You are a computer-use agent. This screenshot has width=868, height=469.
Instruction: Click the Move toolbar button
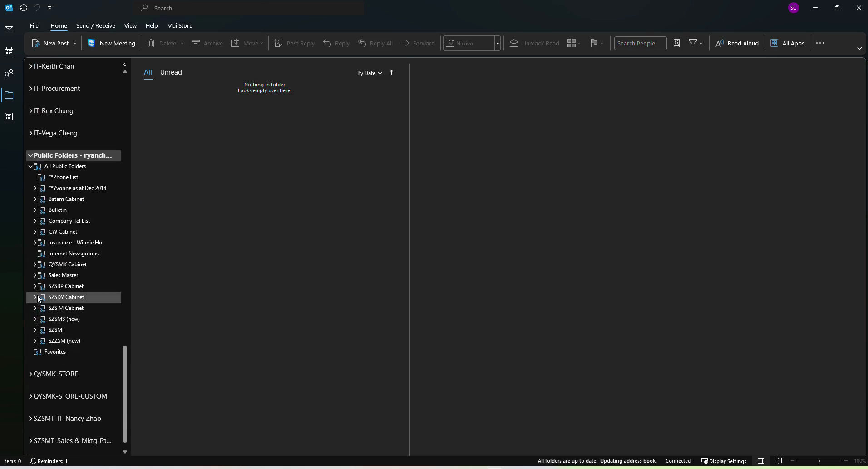pyautogui.click(x=247, y=43)
